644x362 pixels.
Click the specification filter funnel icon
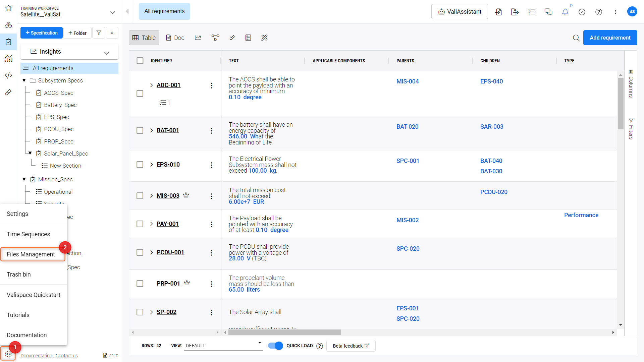tap(99, 33)
